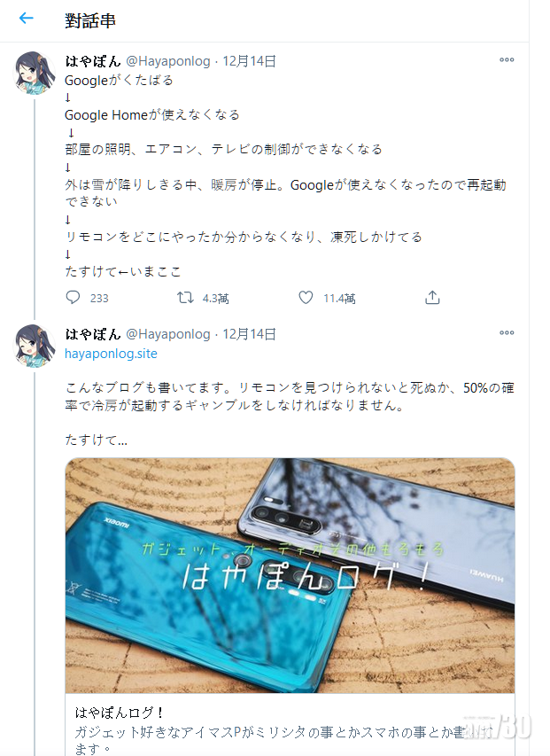Click the first tweet's profile avatar
This screenshot has height=756, width=550.
[x=34, y=73]
